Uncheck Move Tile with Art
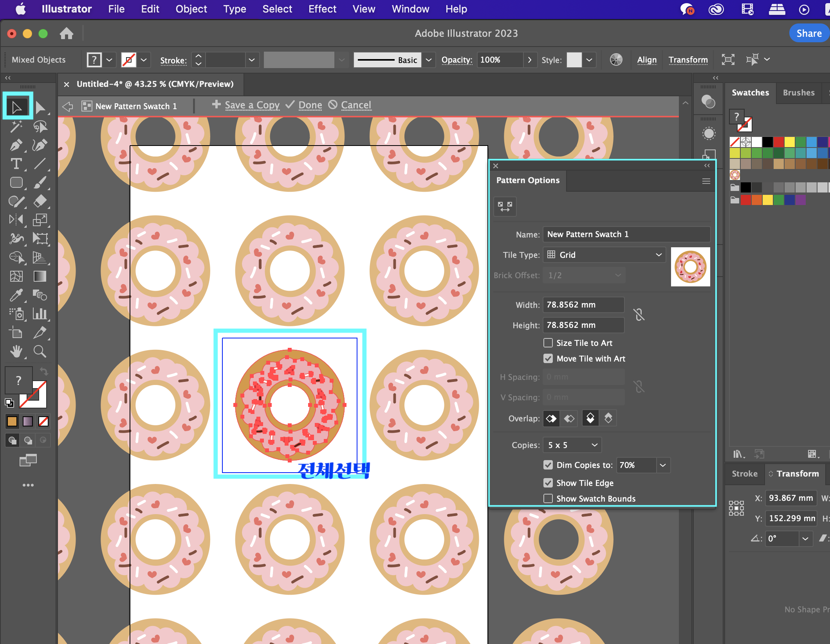Viewport: 830px width, 644px height. (548, 359)
